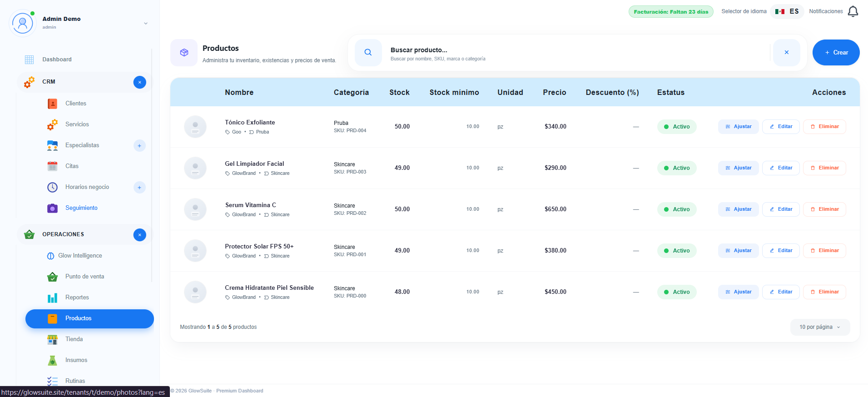Expand the Admin Demo user menu
The image size is (868, 397).
pos(146,23)
